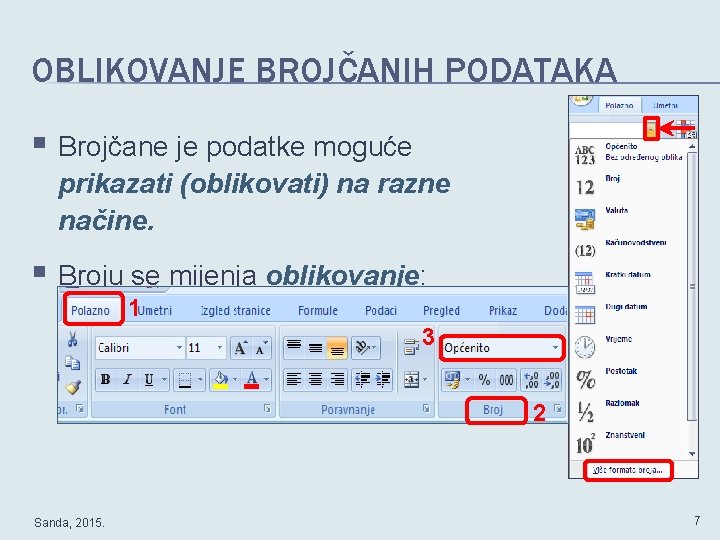Choose Razlomak fraction format

(x=628, y=410)
